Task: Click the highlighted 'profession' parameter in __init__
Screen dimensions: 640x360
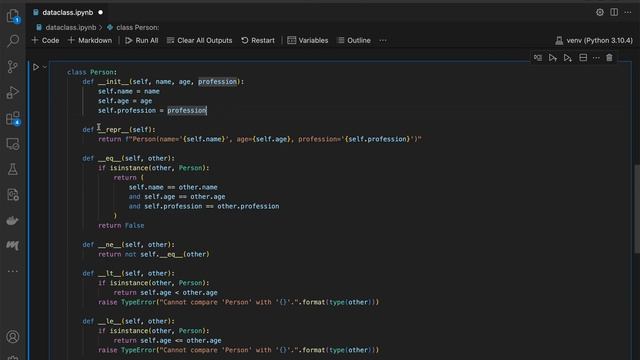Action: click(218, 82)
